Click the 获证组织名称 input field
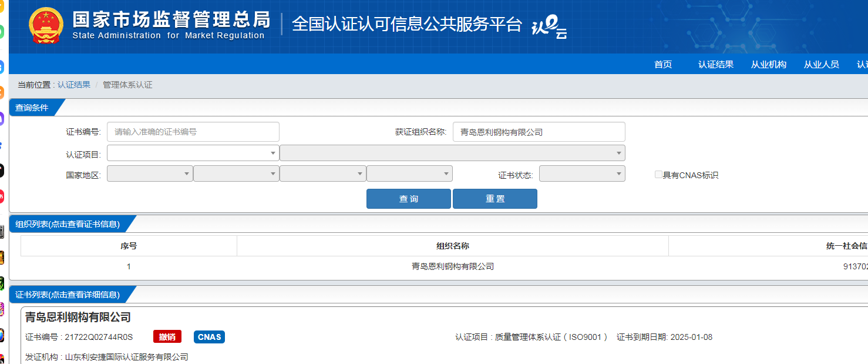The height and width of the screenshot is (364, 868). [539, 132]
